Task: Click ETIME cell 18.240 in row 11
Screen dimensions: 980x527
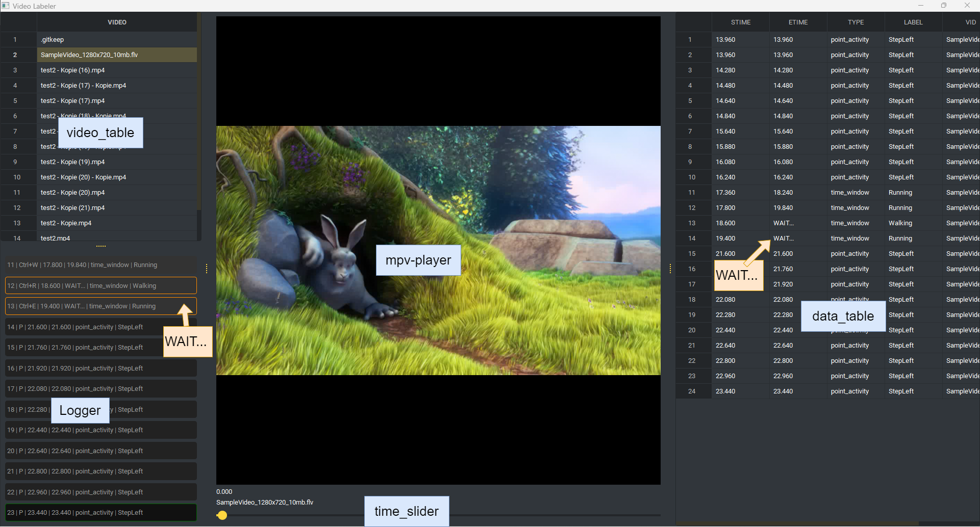Action: 798,193
